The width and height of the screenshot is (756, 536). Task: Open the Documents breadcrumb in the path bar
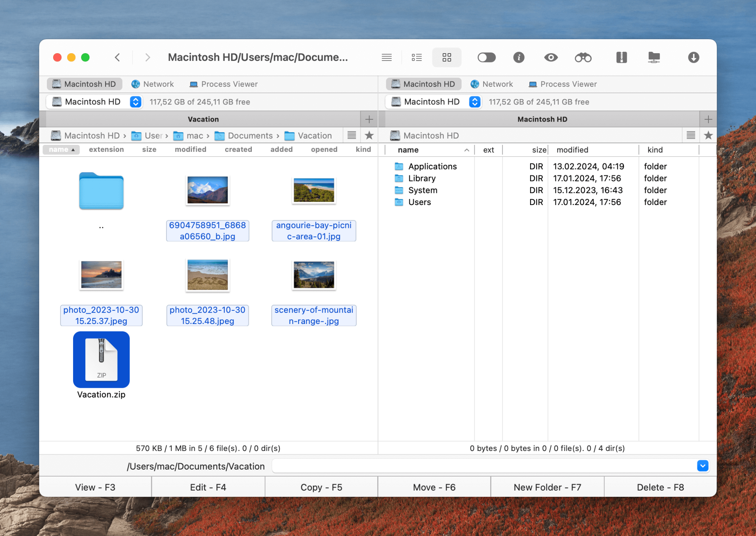[250, 136]
